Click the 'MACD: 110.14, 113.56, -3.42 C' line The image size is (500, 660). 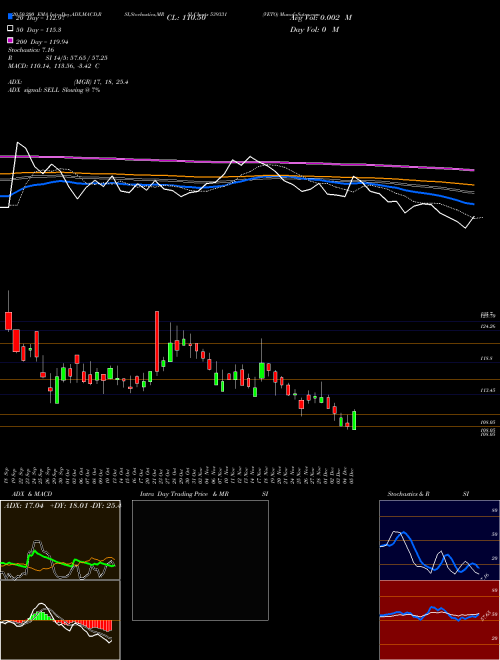[54, 66]
